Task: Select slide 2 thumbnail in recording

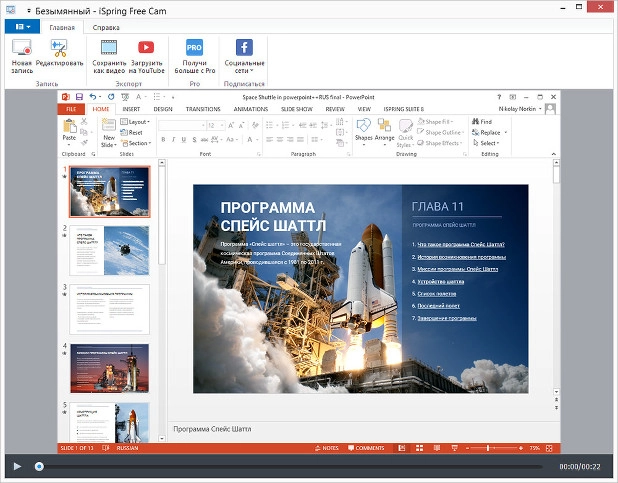Action: [x=110, y=250]
